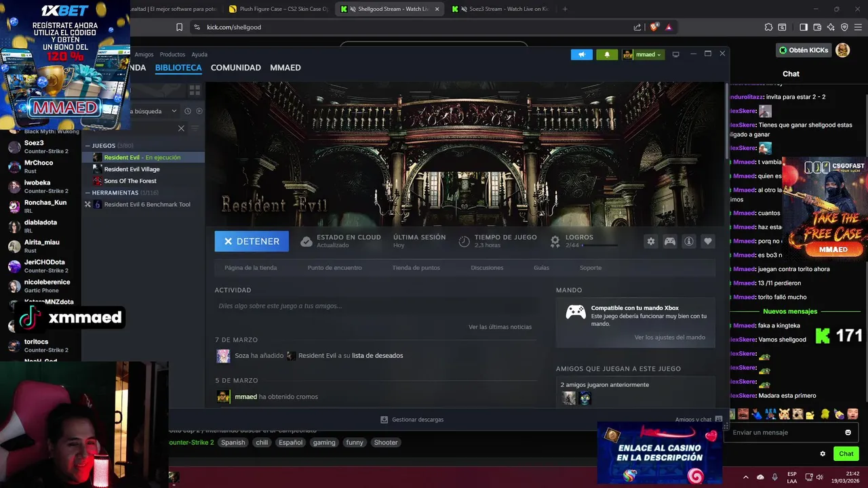868x488 pixels.
Task: Open the Ayuda menu in Steam
Action: (x=199, y=54)
